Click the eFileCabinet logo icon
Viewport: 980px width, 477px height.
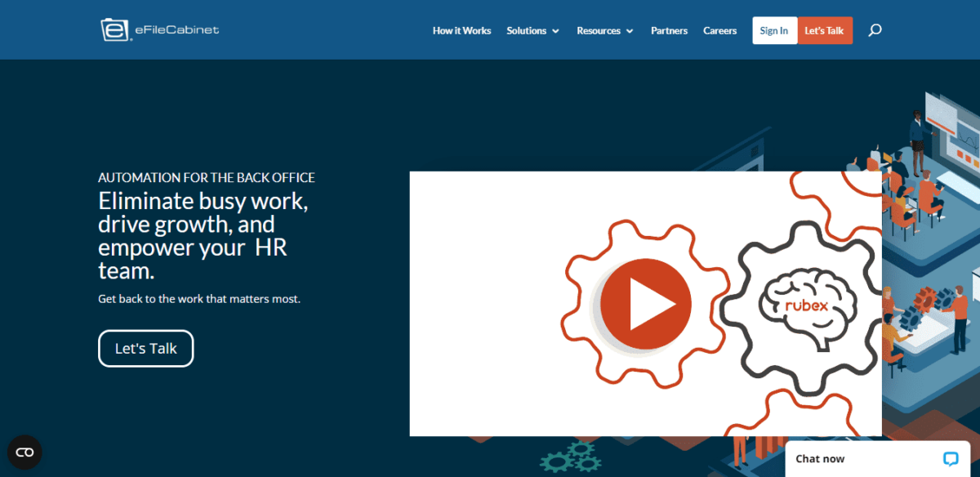coord(112,30)
